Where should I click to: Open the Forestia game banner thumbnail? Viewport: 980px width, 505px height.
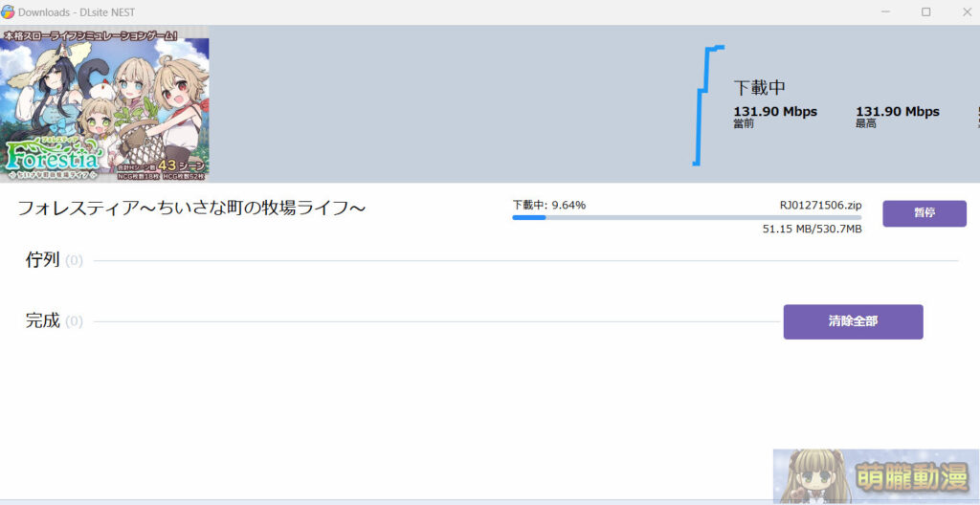point(104,103)
